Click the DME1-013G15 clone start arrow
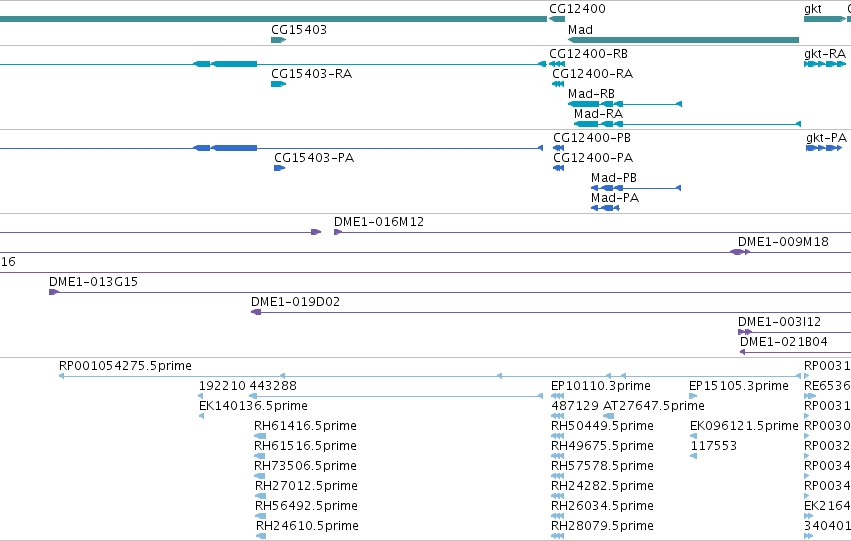This screenshot has height=541, width=851. 54,292
